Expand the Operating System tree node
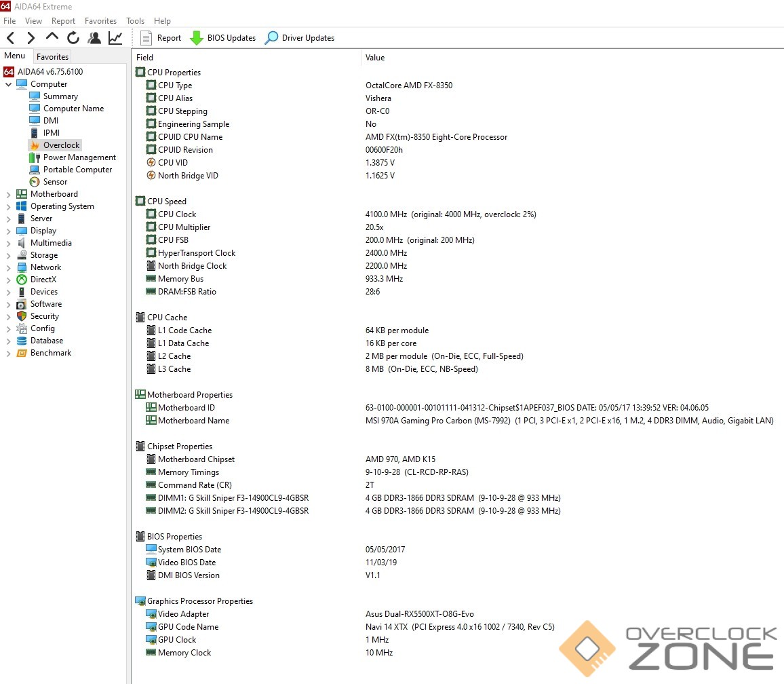784x684 pixels. pos(8,207)
